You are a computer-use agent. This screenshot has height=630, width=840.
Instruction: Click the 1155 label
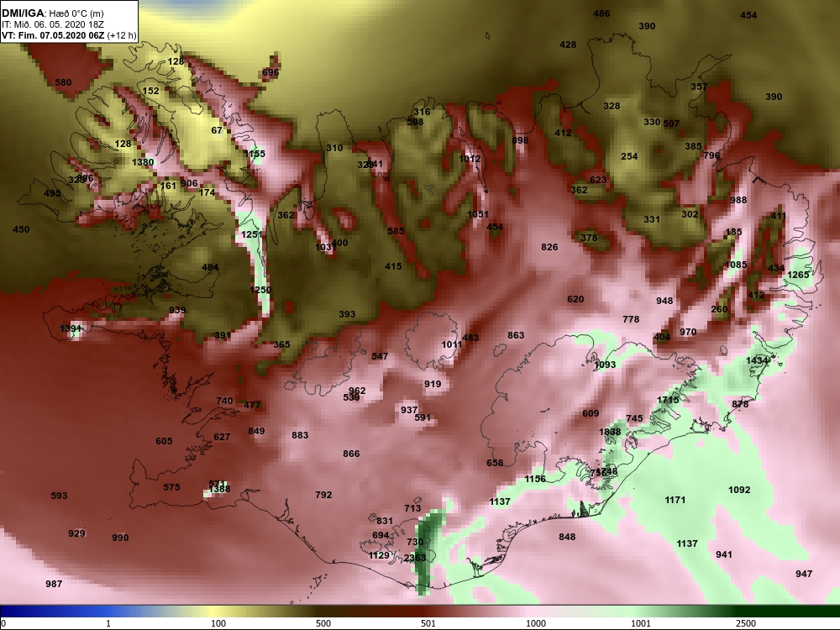click(255, 154)
